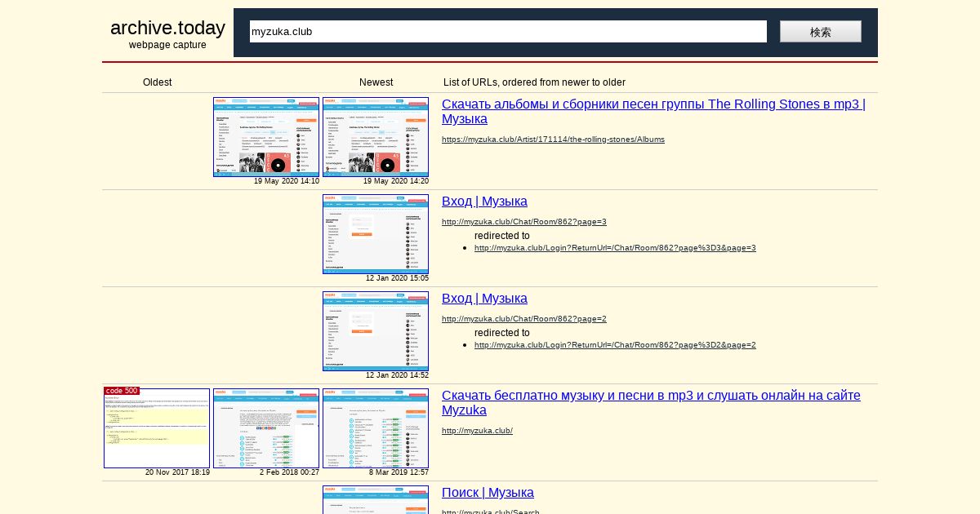Click the Oldest column header
Viewport: 980px width, 514px height.
(157, 82)
